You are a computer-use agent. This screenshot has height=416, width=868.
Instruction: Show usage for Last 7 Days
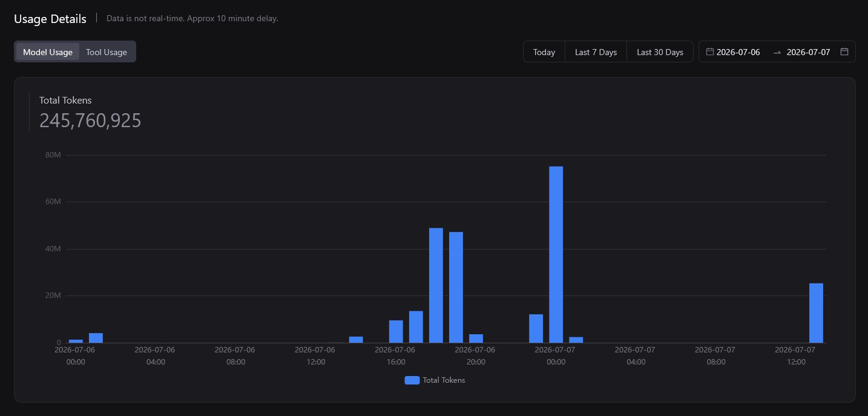[596, 52]
